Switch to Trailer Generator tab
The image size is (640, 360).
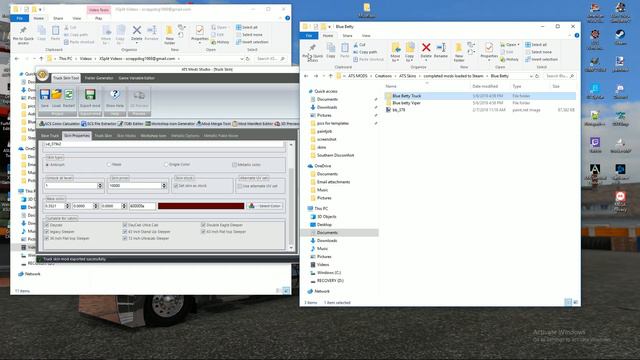[99, 78]
